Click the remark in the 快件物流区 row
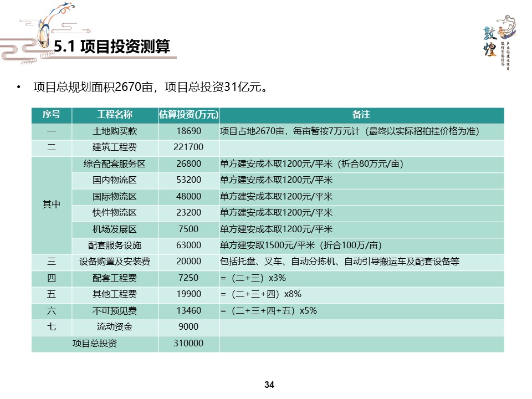This screenshot has width=532, height=399. click(276, 213)
